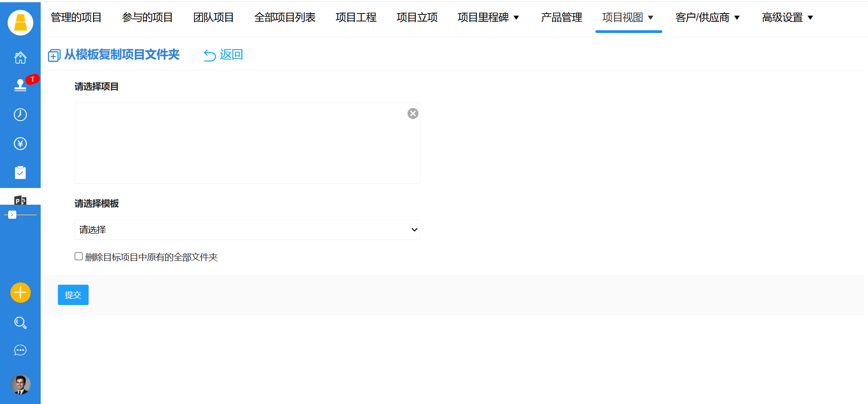Image resolution: width=868 pixels, height=404 pixels.
Task: Open the yen finance icon
Action: (x=20, y=144)
